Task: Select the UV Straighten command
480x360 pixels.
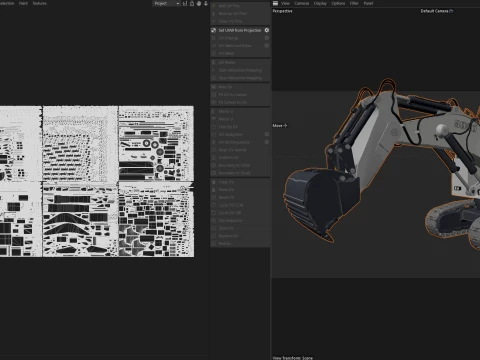Action: tap(240, 134)
